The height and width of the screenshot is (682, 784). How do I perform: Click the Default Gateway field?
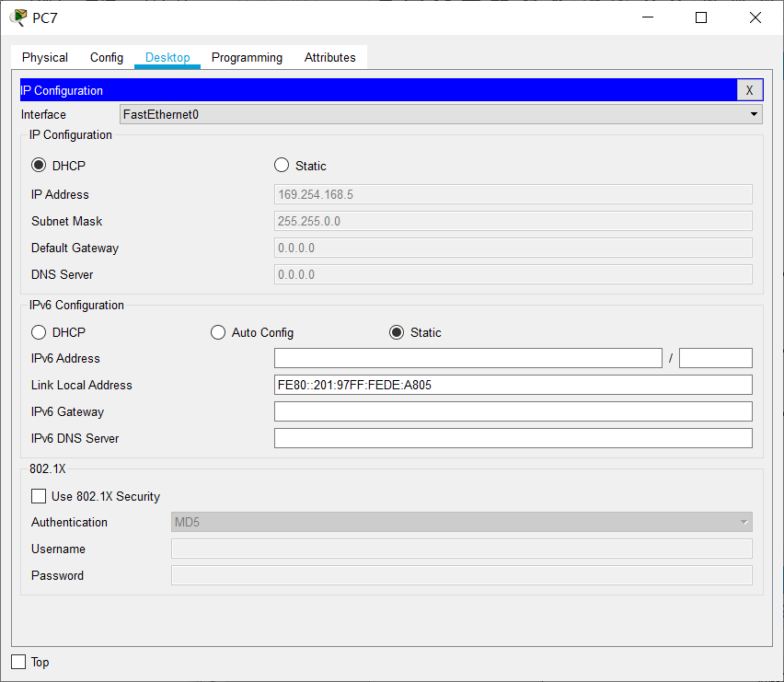tap(513, 248)
